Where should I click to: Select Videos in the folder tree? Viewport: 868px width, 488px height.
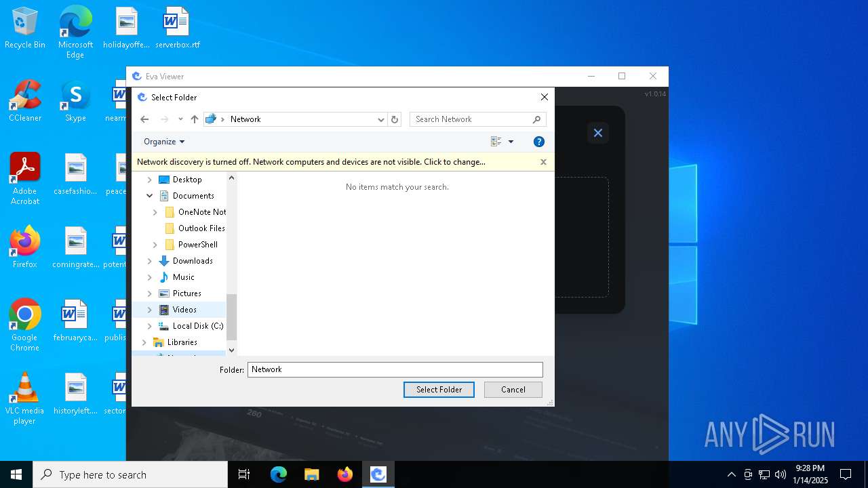[184, 310]
